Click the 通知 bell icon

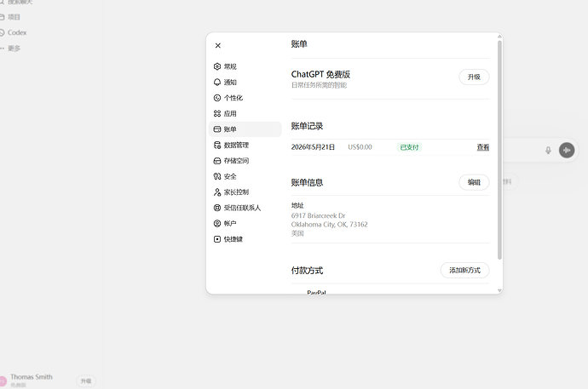[x=217, y=83]
